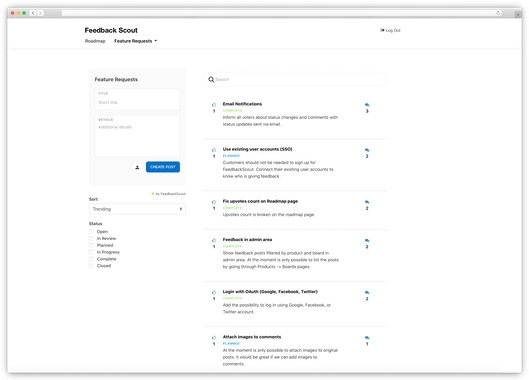
Task: Click the Log Out link
Action: [x=390, y=30]
